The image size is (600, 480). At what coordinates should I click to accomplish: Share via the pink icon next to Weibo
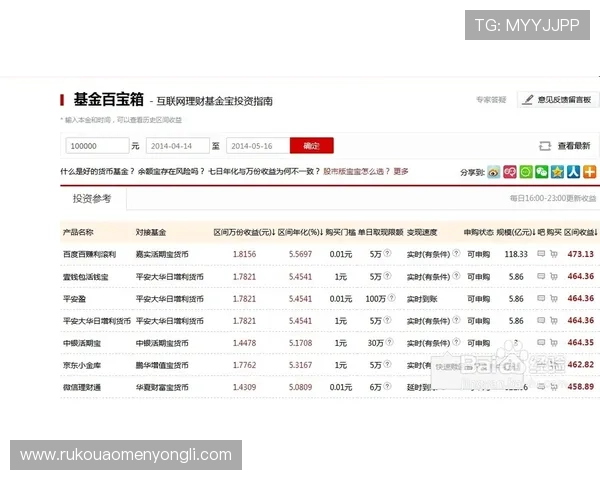(510, 172)
